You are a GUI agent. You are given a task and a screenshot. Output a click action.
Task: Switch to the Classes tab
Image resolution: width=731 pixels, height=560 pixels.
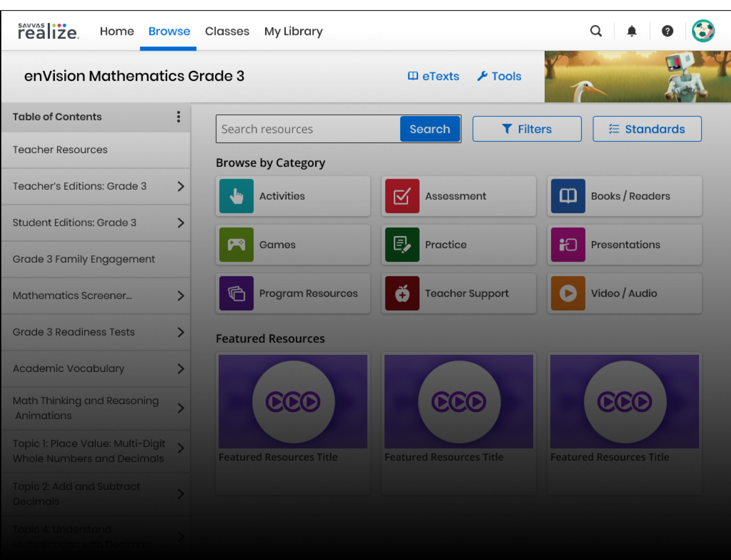pos(227,31)
